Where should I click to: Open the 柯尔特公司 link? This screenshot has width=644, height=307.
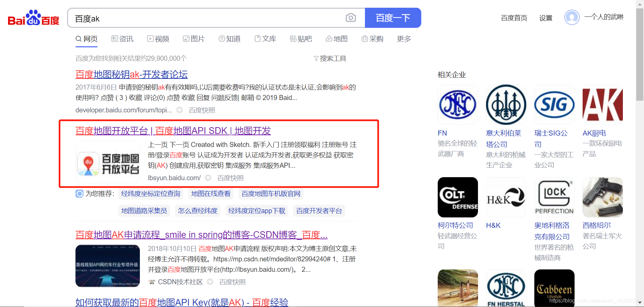click(x=455, y=225)
